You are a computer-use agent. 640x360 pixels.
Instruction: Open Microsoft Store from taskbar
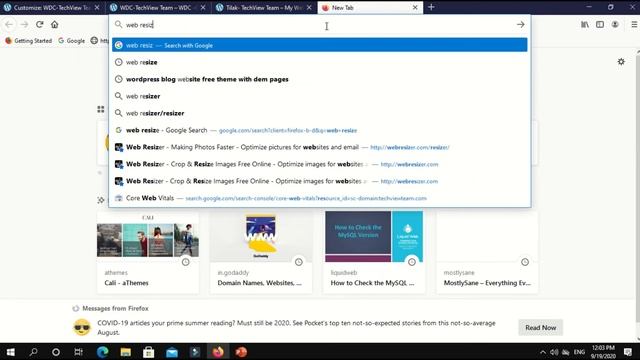point(149,352)
